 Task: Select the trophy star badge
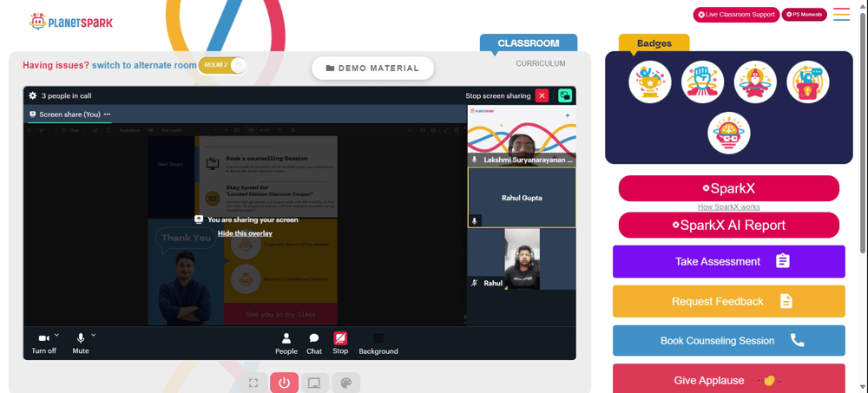[x=650, y=82]
